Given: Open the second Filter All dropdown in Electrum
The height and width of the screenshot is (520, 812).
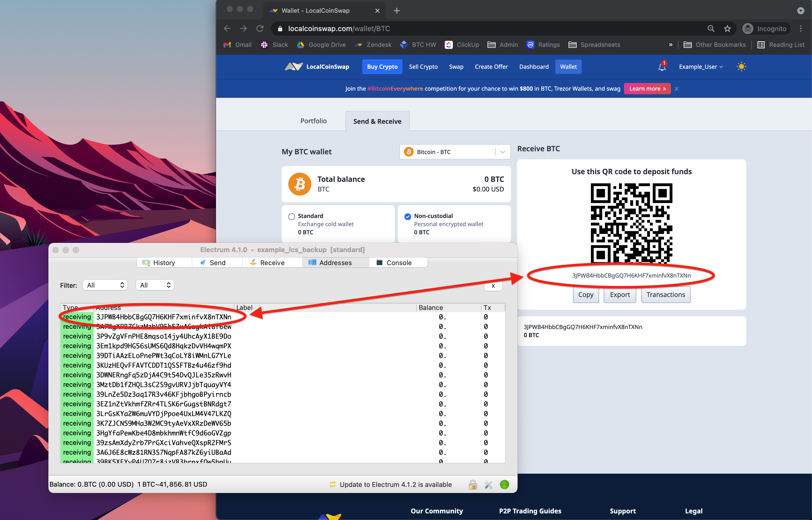Looking at the screenshot, I should tap(155, 285).
